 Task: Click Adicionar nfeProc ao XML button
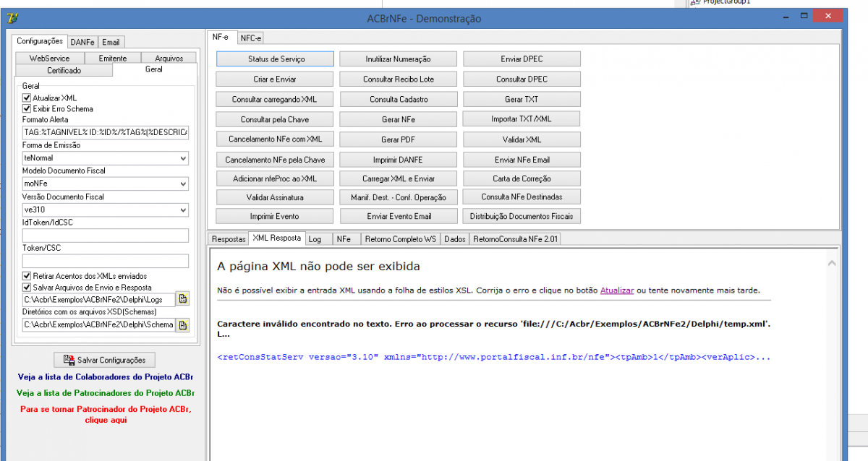pyautogui.click(x=275, y=178)
